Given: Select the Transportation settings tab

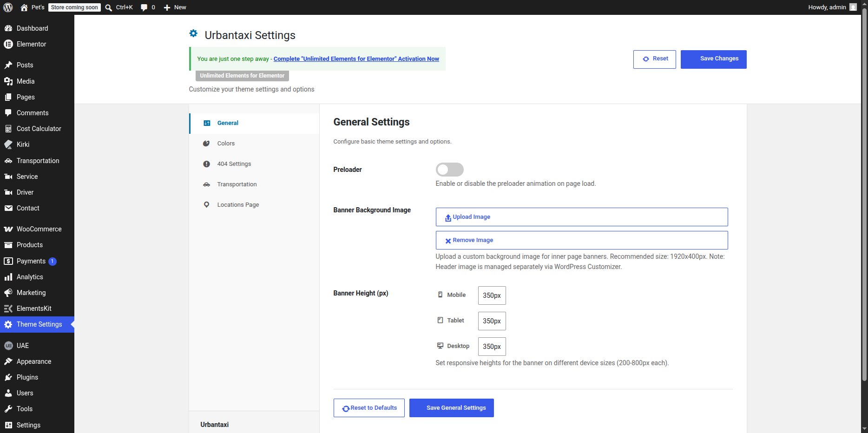Looking at the screenshot, I should 254,184.
